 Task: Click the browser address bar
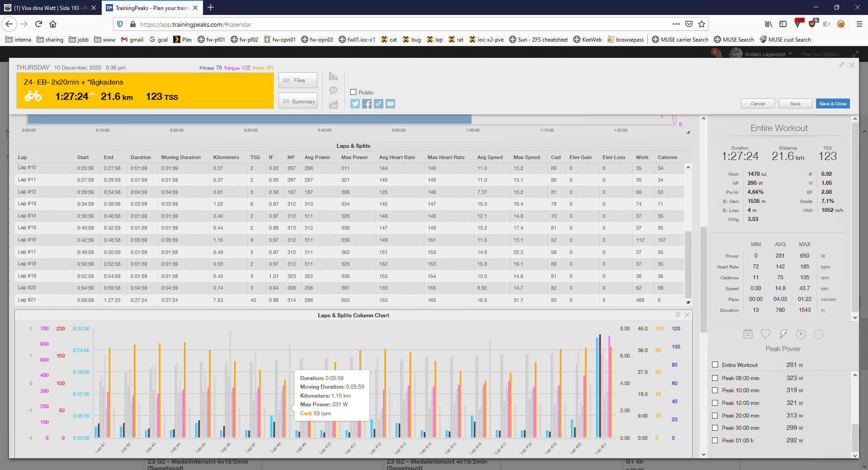402,24
